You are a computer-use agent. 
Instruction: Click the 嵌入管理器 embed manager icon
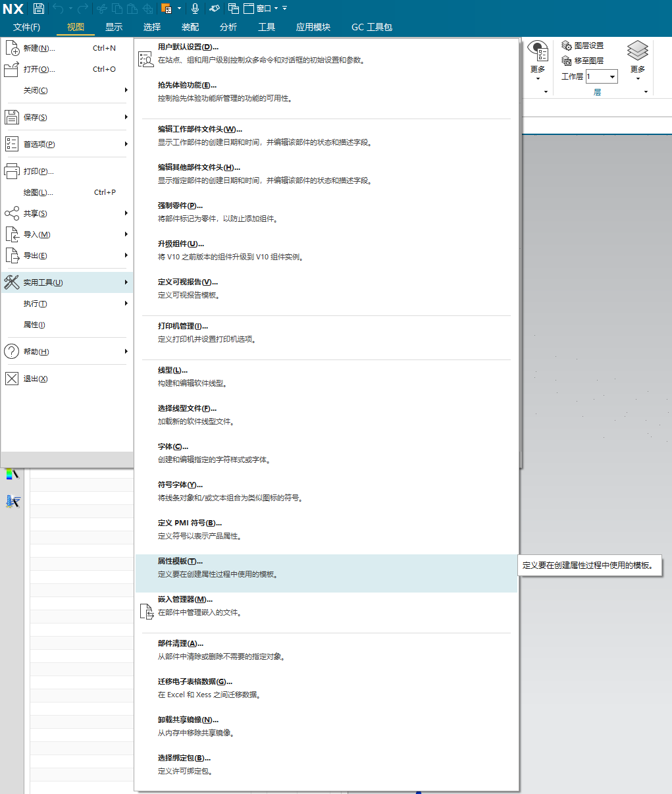click(146, 612)
